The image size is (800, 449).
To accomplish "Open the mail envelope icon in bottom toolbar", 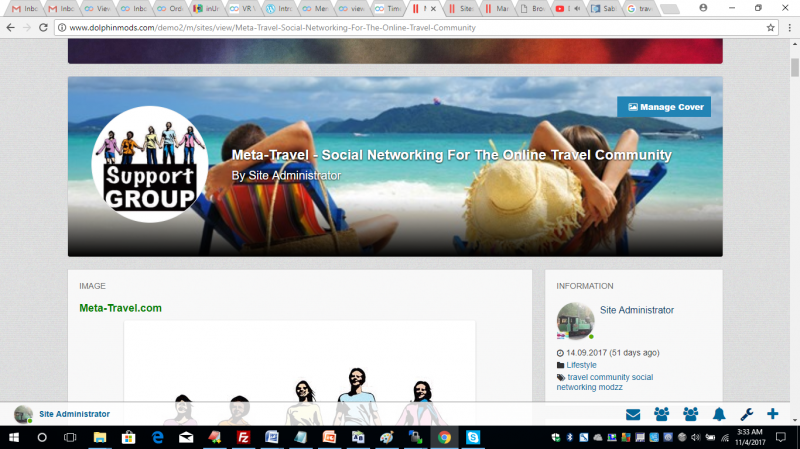I will (633, 414).
